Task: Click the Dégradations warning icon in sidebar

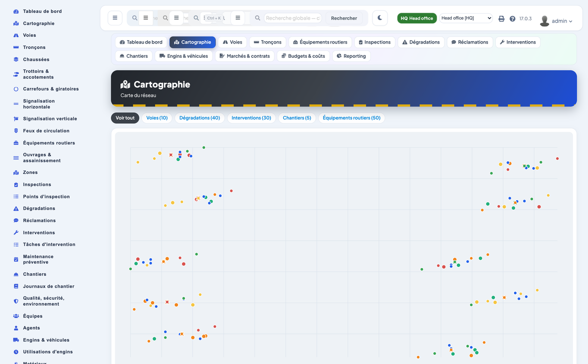Action: [16, 209]
